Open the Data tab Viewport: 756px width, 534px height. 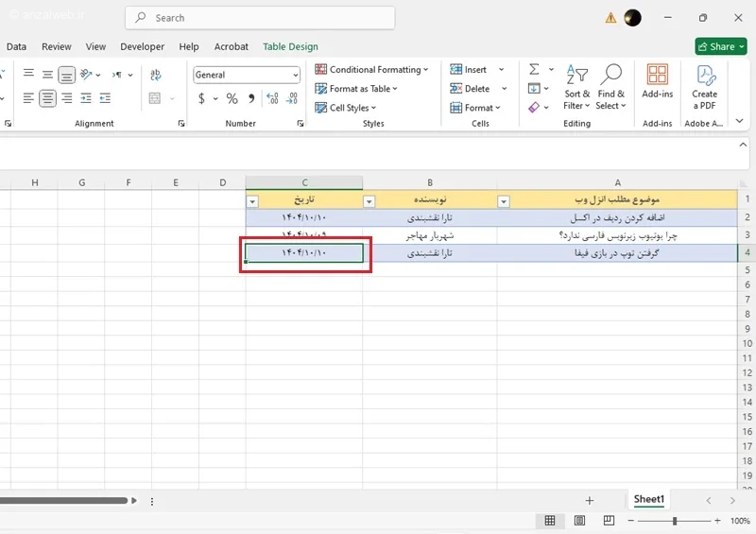coord(16,47)
